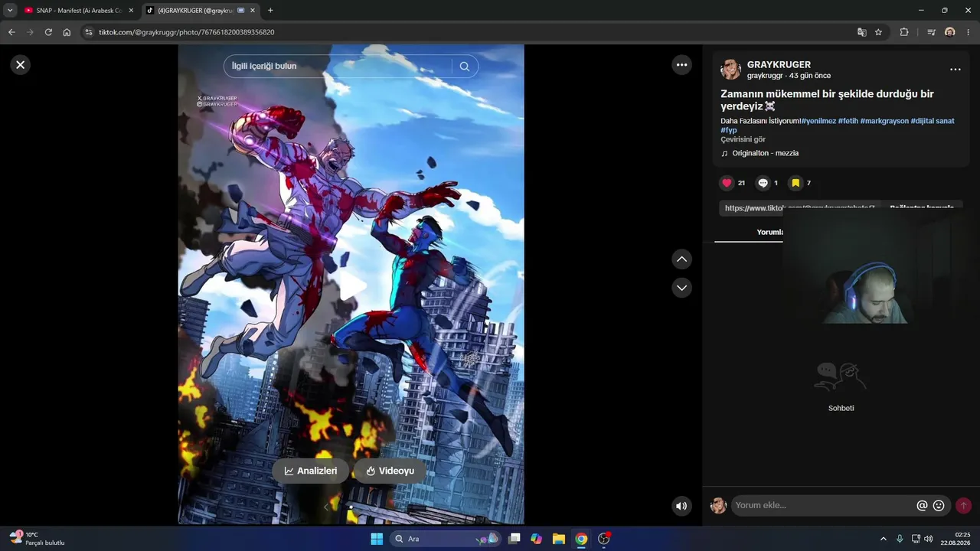Open the system volume speaker icon
The image size is (980, 551).
[x=929, y=539]
